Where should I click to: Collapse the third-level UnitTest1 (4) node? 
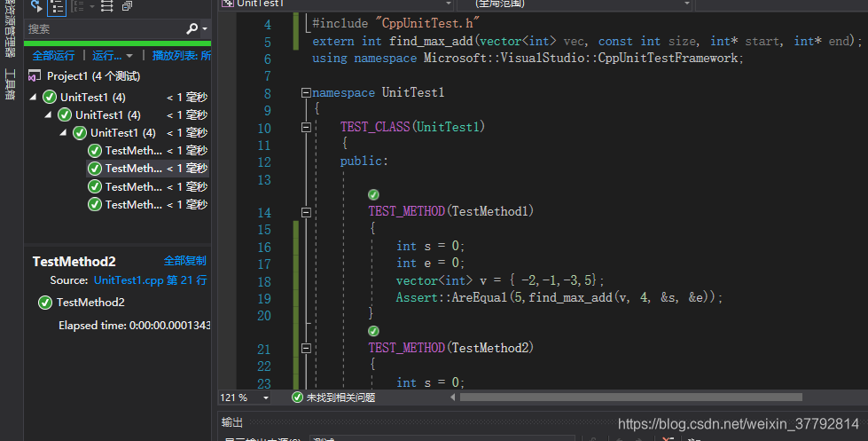coord(63,132)
